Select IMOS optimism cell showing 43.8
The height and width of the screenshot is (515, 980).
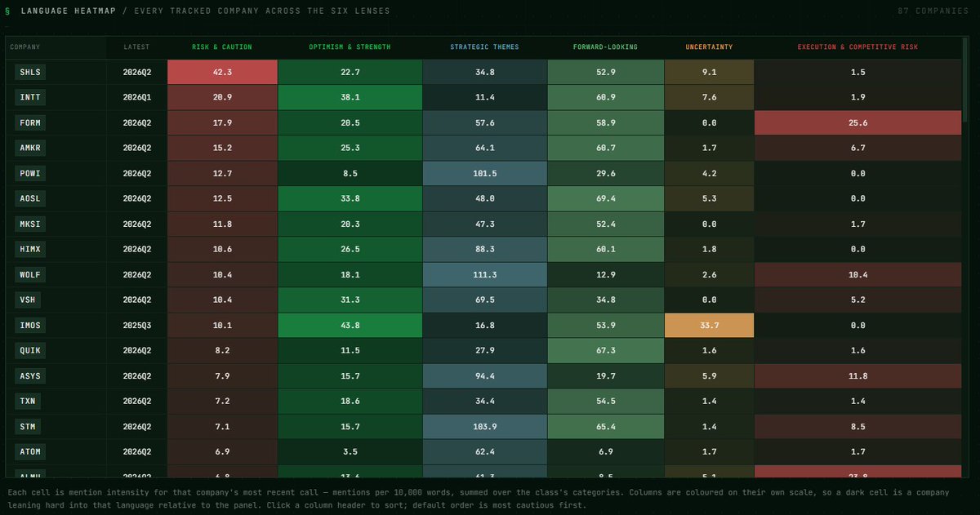point(350,326)
